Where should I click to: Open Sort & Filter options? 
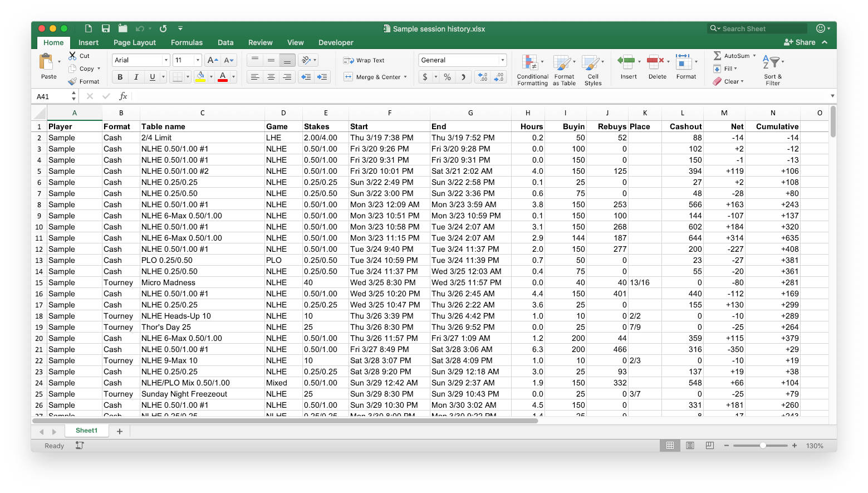773,69
